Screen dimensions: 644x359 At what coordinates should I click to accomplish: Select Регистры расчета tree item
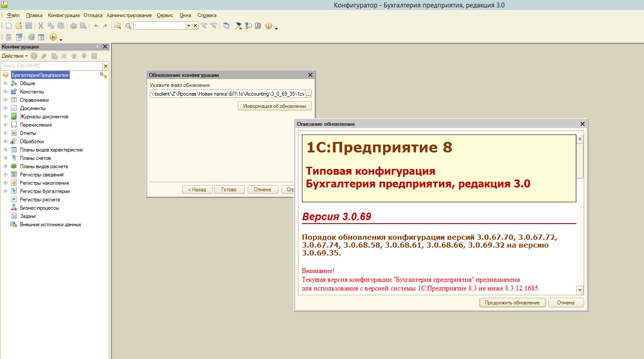pyautogui.click(x=40, y=200)
